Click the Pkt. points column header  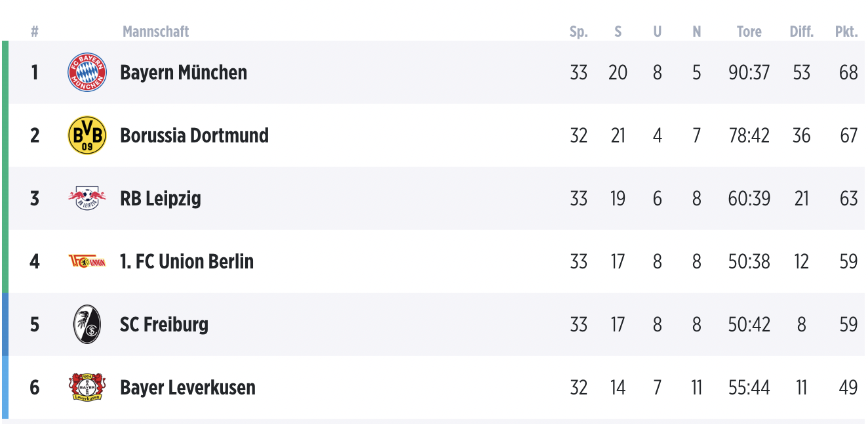point(846,32)
